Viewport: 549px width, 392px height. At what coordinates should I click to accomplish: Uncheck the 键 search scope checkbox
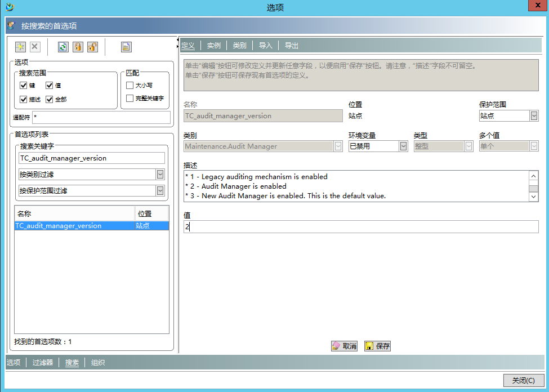click(24, 85)
